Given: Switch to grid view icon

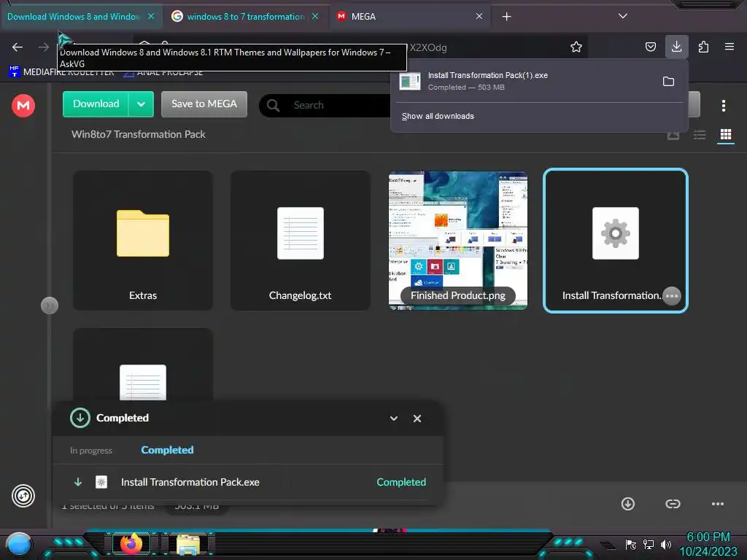Looking at the screenshot, I should (x=726, y=135).
